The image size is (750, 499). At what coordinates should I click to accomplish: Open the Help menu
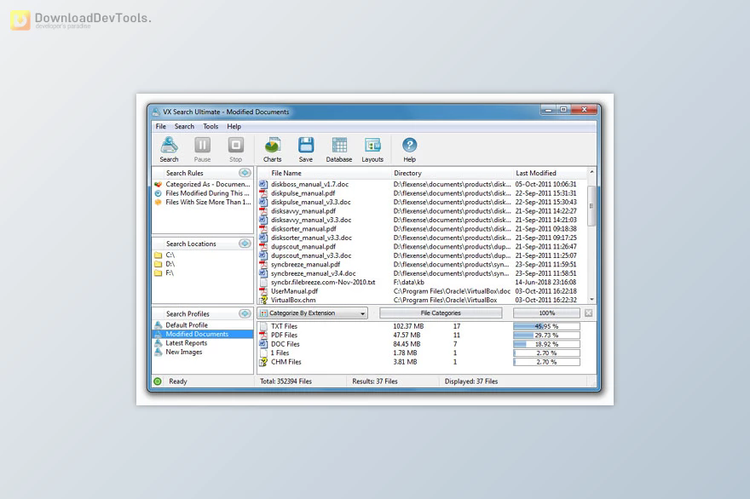(234, 126)
